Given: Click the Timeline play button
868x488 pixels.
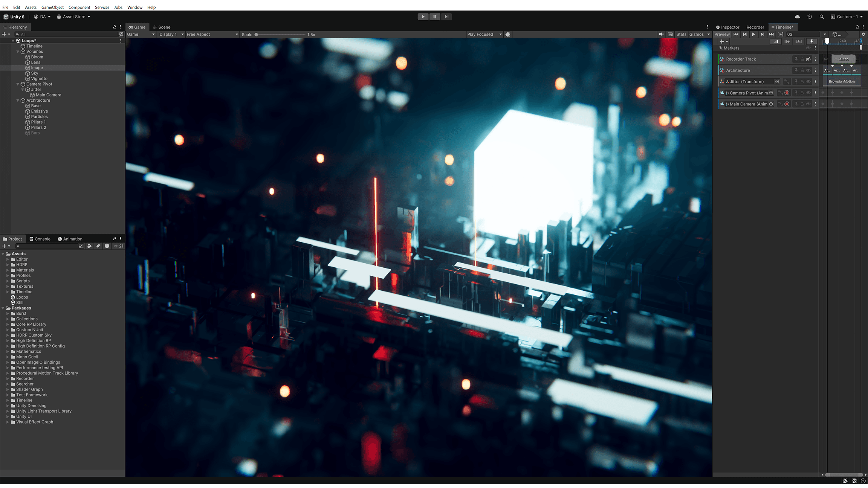Looking at the screenshot, I should 753,34.
